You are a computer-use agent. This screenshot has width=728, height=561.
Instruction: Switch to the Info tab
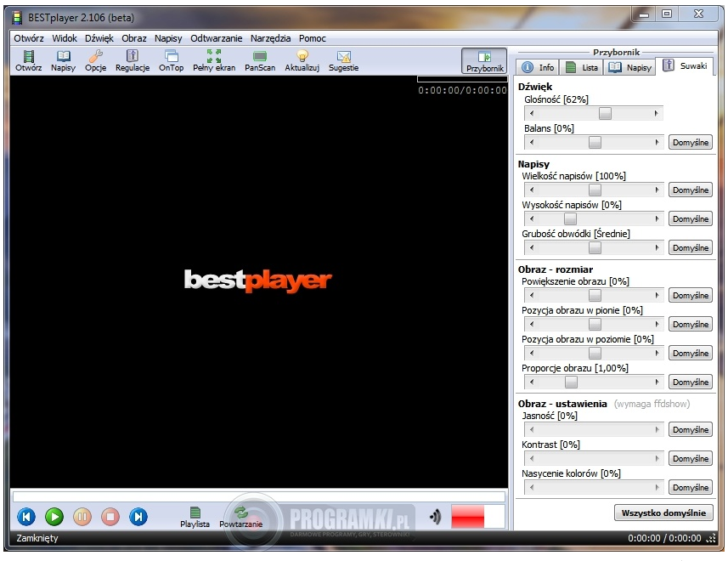538,67
